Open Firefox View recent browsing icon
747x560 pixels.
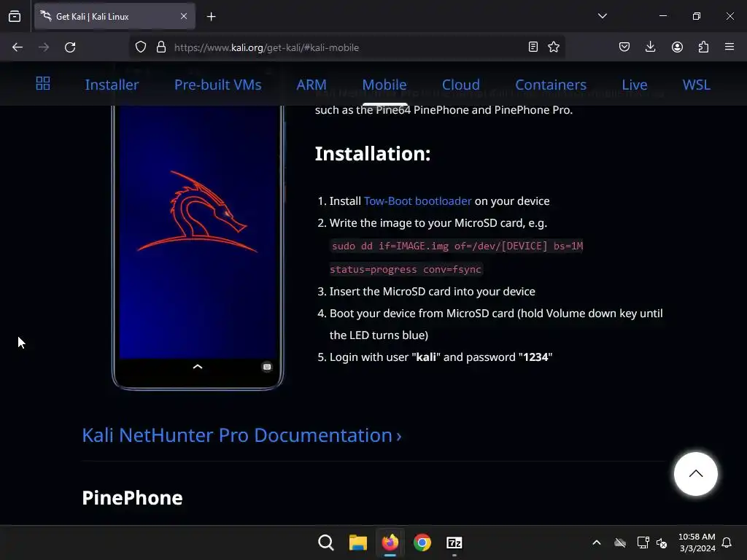tap(15, 16)
